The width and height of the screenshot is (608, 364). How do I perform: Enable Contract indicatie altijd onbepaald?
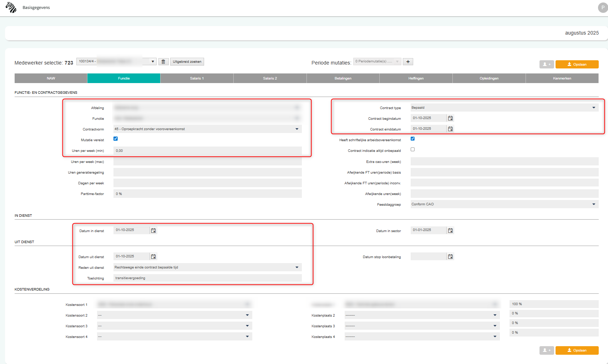pyautogui.click(x=412, y=149)
